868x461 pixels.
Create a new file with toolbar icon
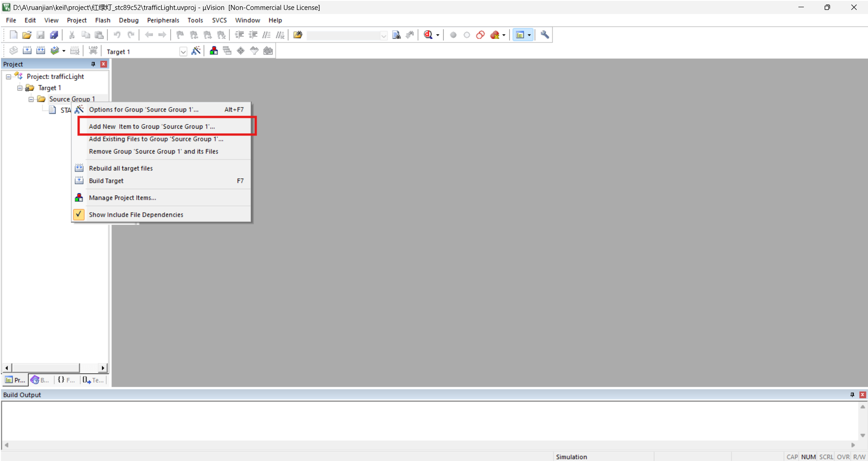(13, 35)
